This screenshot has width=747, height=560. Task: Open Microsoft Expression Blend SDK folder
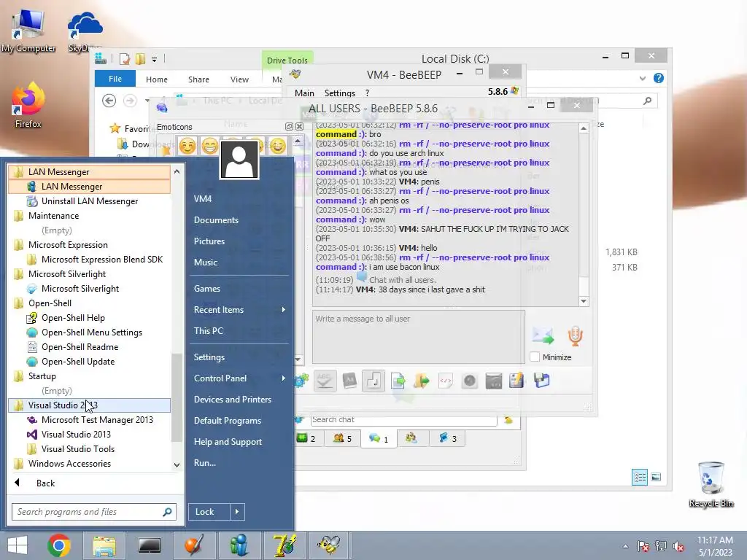90,260
